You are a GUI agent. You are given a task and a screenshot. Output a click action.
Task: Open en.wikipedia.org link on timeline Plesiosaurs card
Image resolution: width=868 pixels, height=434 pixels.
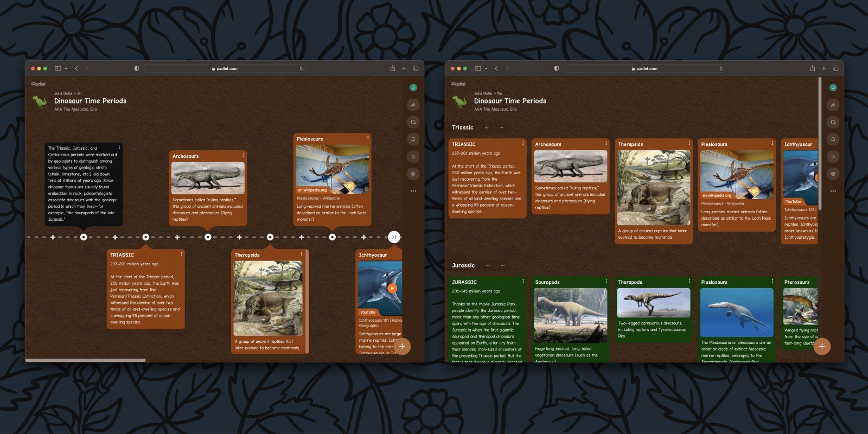tap(312, 190)
